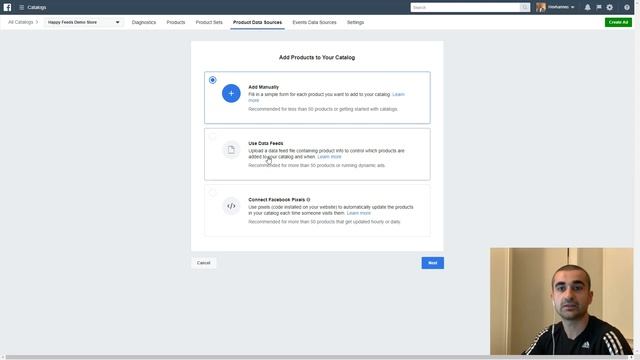Open Learn more link under Connect Facebook Pixels
The image size is (640, 360).
[x=358, y=213]
